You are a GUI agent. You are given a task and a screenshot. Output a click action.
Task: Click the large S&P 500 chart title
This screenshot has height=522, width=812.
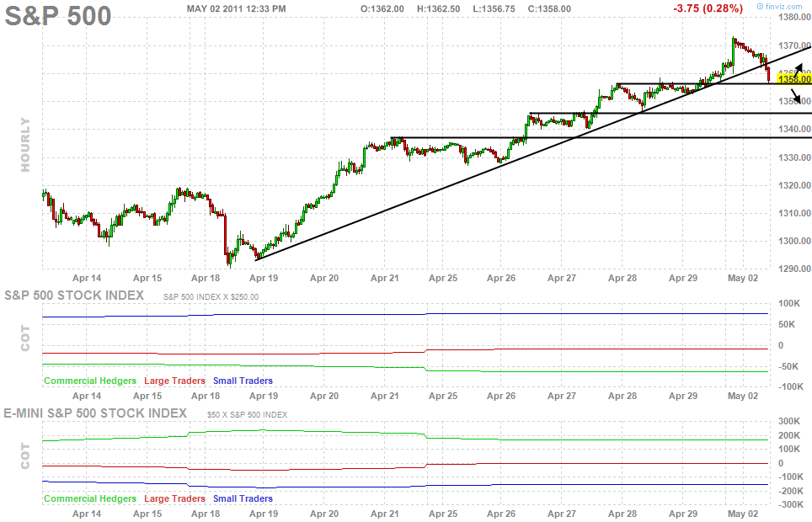click(58, 15)
